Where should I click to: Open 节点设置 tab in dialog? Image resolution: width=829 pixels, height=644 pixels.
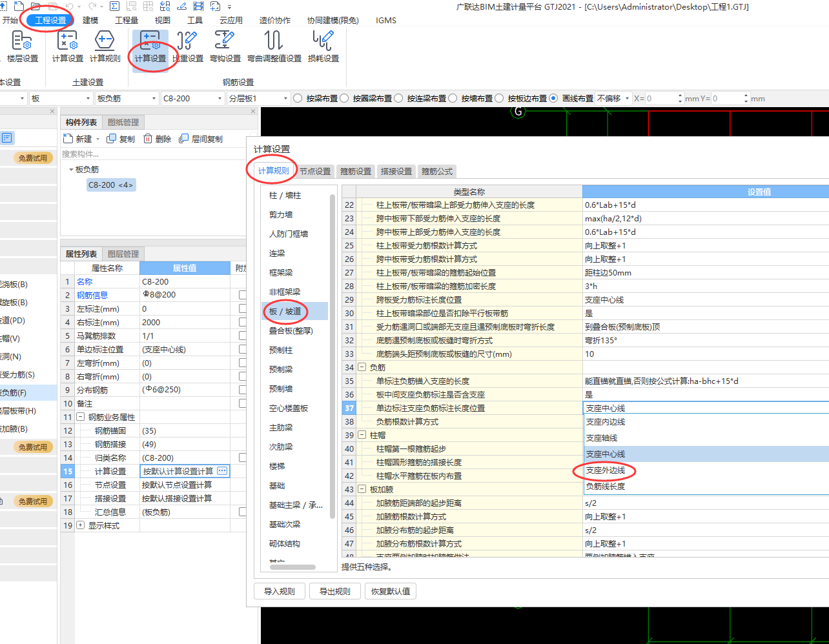pos(315,171)
